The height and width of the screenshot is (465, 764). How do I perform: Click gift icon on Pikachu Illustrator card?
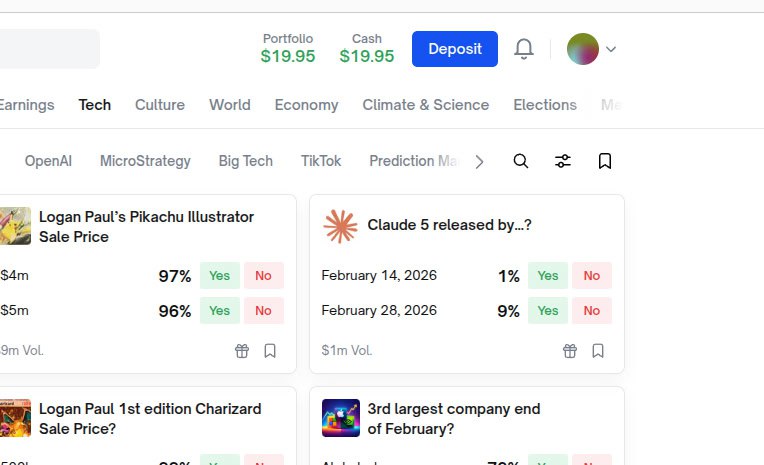click(x=242, y=351)
